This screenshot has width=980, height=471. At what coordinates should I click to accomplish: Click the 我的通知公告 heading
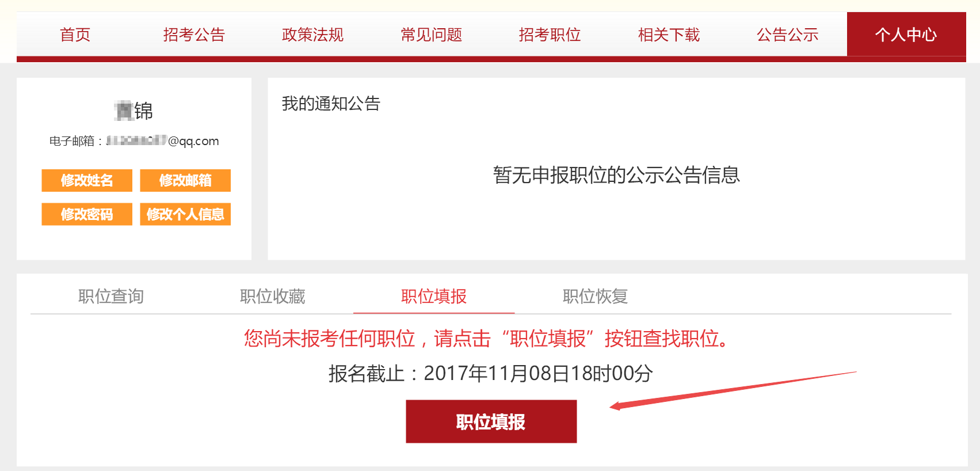(331, 104)
